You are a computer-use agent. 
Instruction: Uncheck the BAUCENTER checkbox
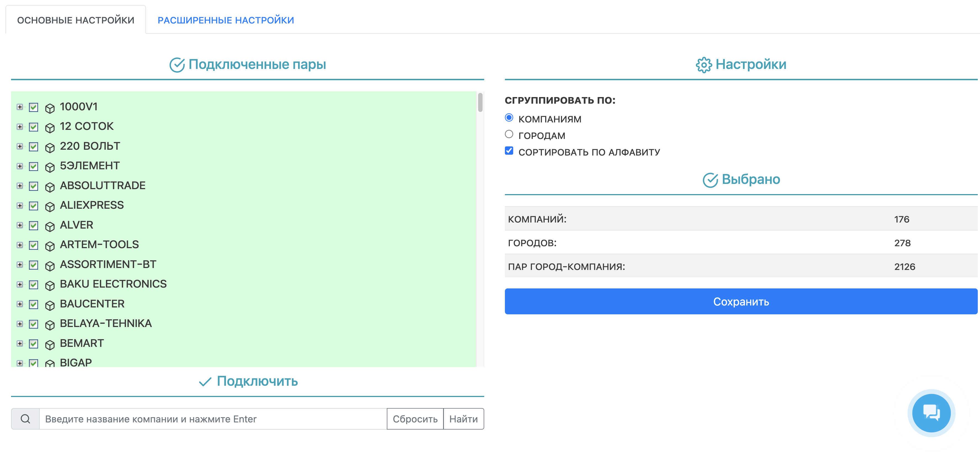[33, 304]
